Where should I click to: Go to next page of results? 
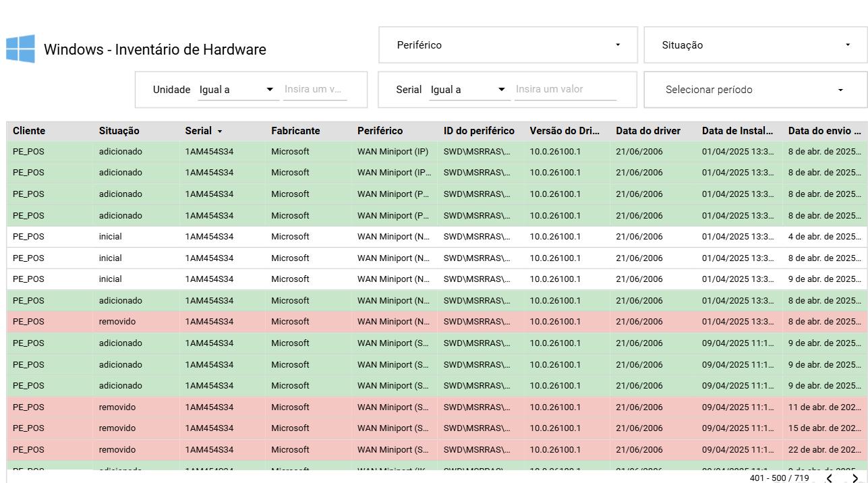(855, 478)
